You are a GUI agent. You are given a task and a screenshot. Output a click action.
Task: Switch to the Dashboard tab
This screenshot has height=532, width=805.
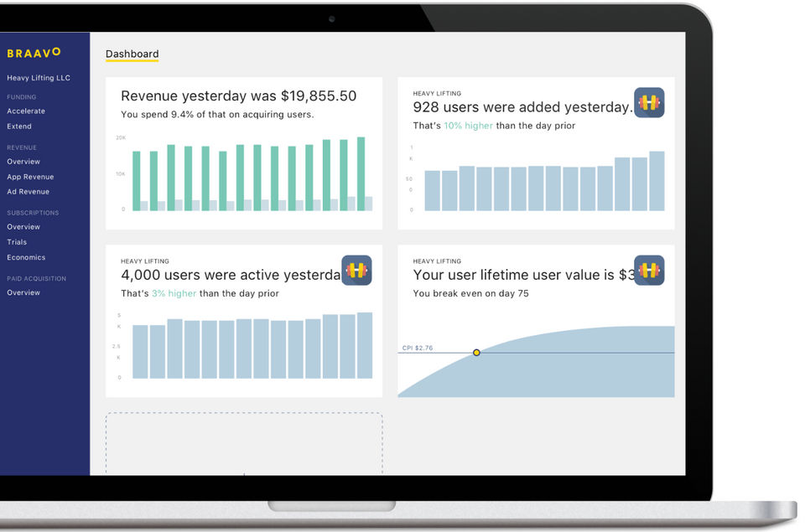(132, 54)
